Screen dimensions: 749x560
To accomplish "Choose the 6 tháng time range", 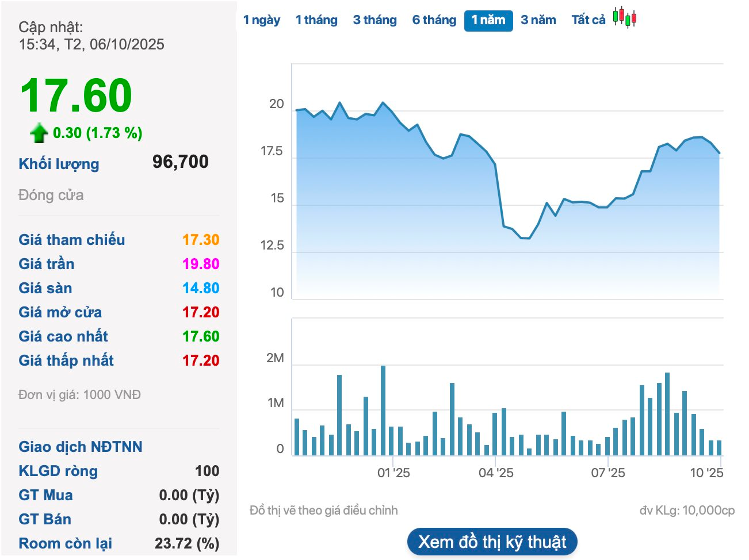I will click(434, 20).
